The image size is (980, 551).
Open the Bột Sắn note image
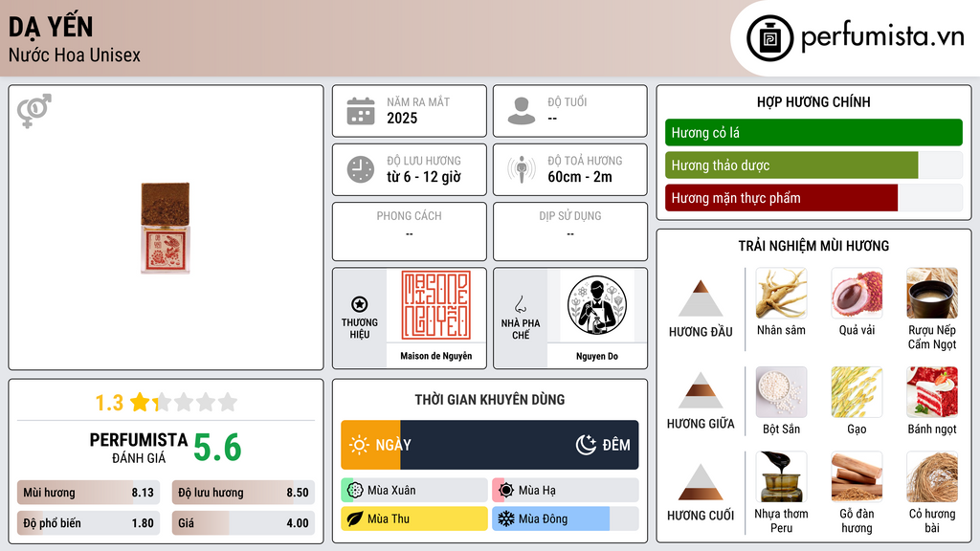[x=781, y=392]
